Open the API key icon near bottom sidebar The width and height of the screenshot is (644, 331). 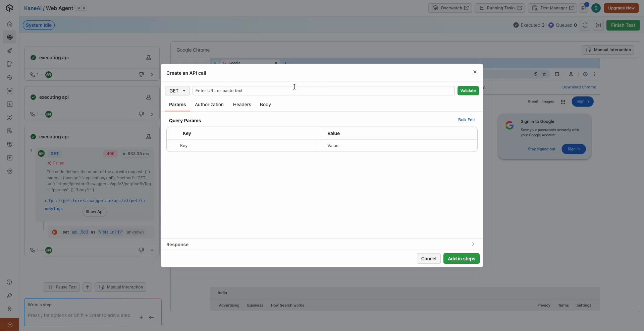[10, 296]
